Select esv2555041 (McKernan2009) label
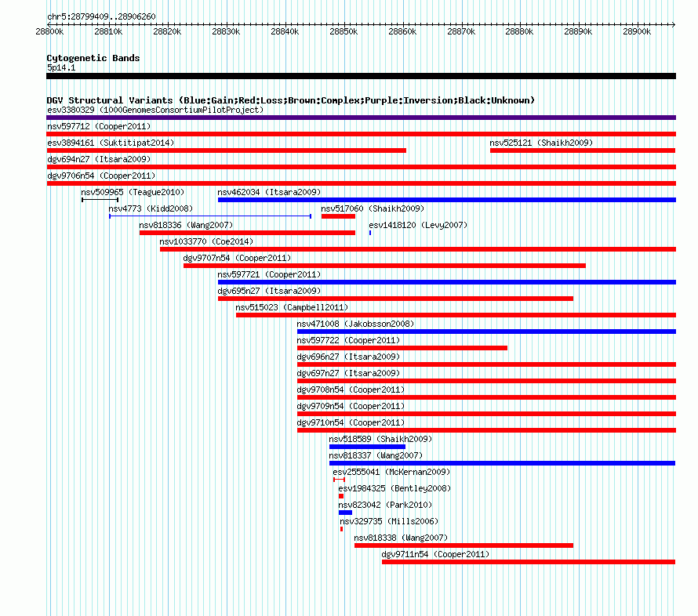Image resolution: width=698 pixels, height=616 pixels. (x=391, y=472)
